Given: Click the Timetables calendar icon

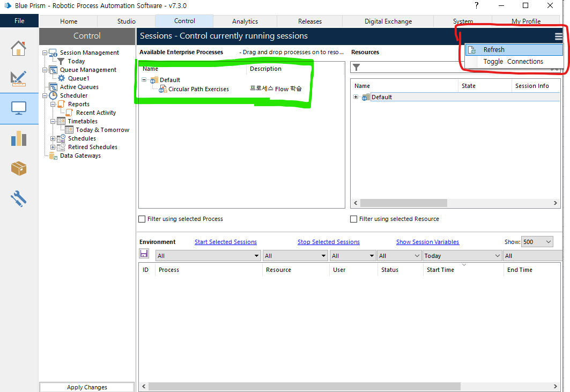Looking at the screenshot, I should tap(61, 121).
